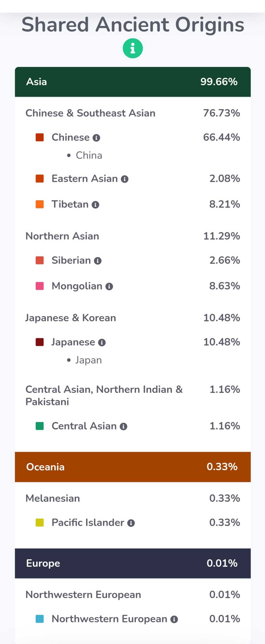Open the Mongolian info icon

109,286
